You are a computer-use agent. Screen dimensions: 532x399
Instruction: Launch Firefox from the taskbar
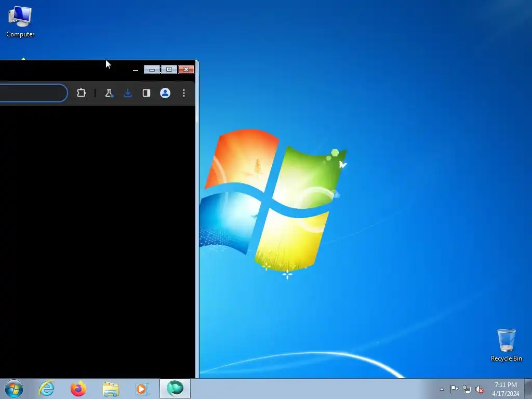pos(78,389)
